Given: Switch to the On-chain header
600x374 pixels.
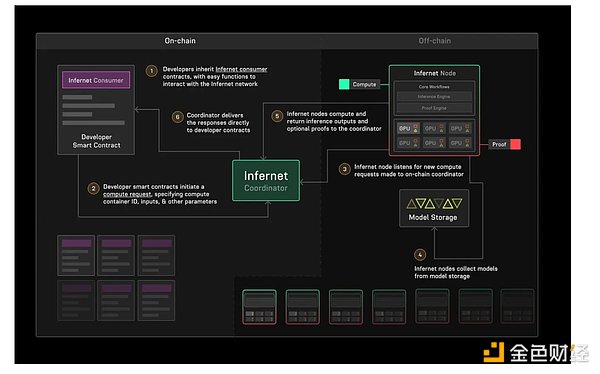Looking at the screenshot, I should click(x=180, y=41).
